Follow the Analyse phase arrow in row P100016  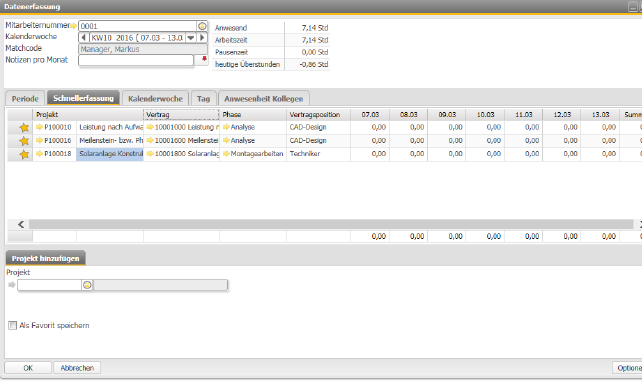tap(226, 140)
